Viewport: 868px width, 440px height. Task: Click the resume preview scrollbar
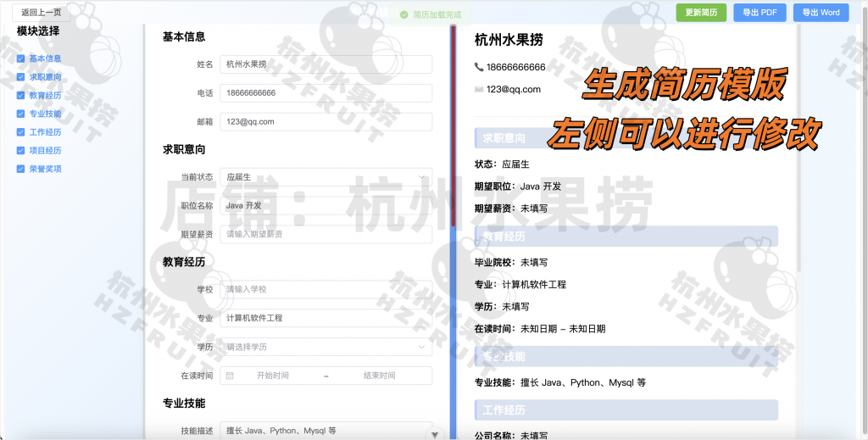click(798, 149)
